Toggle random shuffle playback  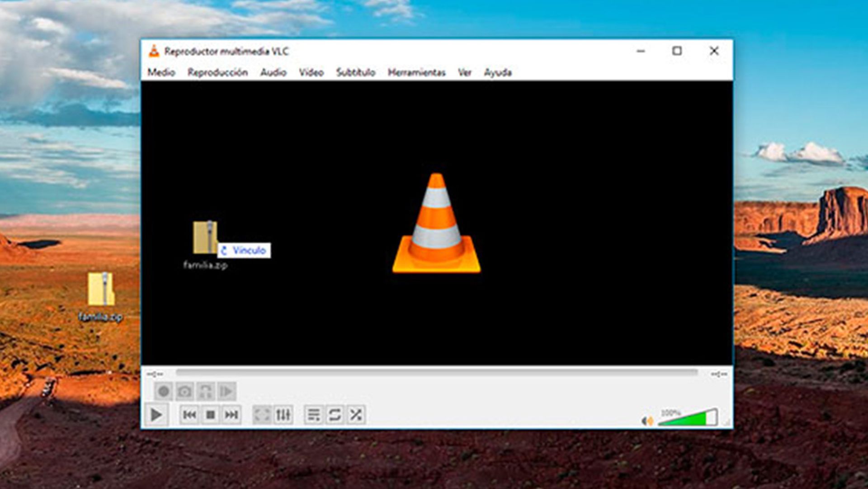point(356,414)
